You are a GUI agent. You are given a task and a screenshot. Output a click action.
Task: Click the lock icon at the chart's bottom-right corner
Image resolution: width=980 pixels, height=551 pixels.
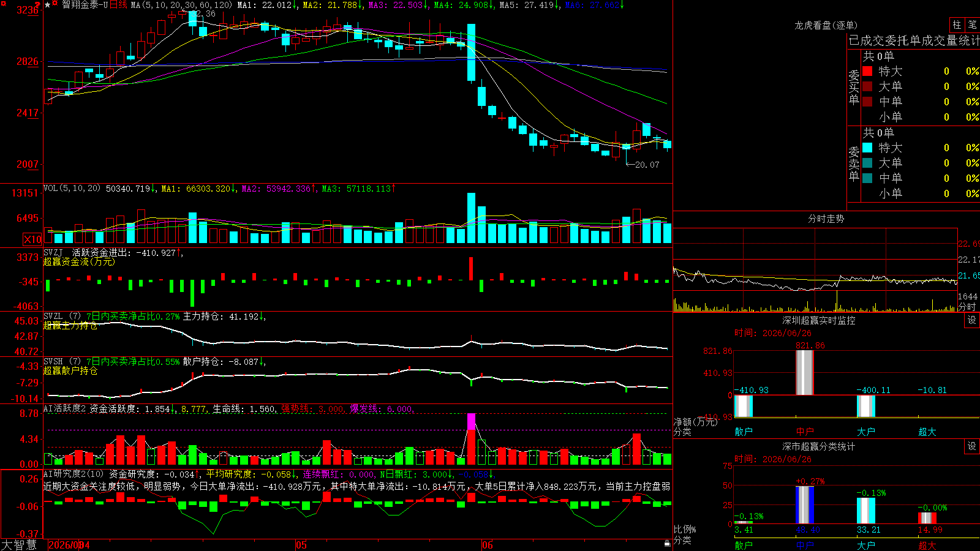(x=667, y=544)
